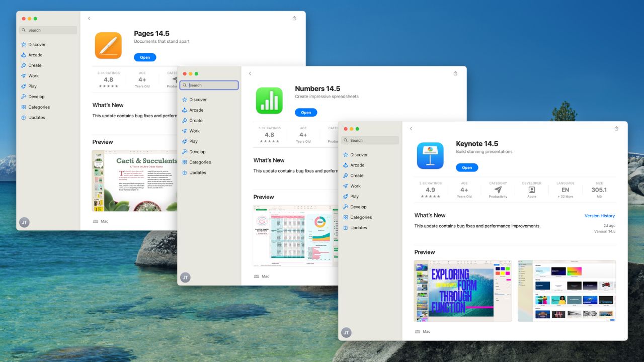Click the 'Mac' platform label in Keynote window

[427, 332]
